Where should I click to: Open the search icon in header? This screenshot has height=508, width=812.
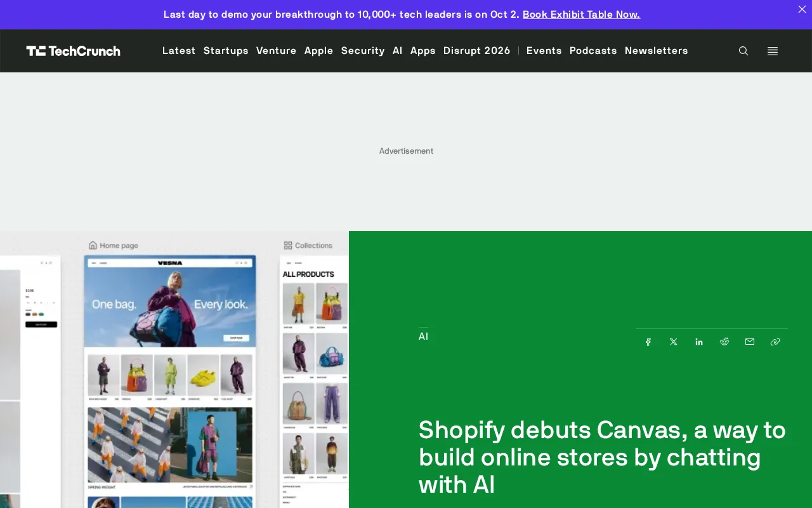(743, 51)
